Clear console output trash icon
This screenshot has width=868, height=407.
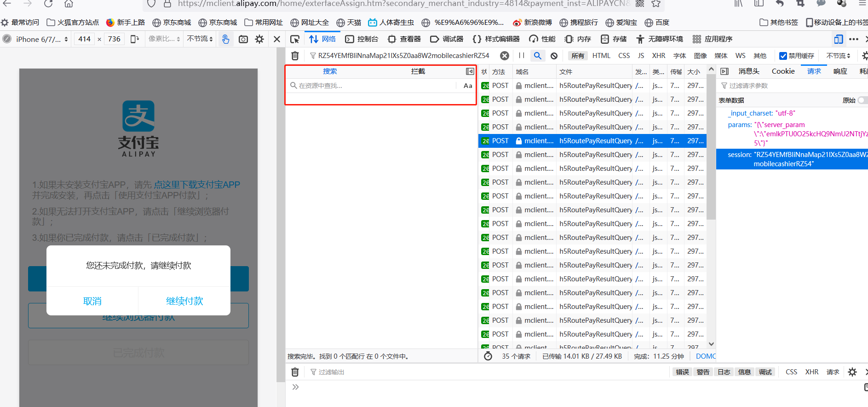[x=295, y=372]
